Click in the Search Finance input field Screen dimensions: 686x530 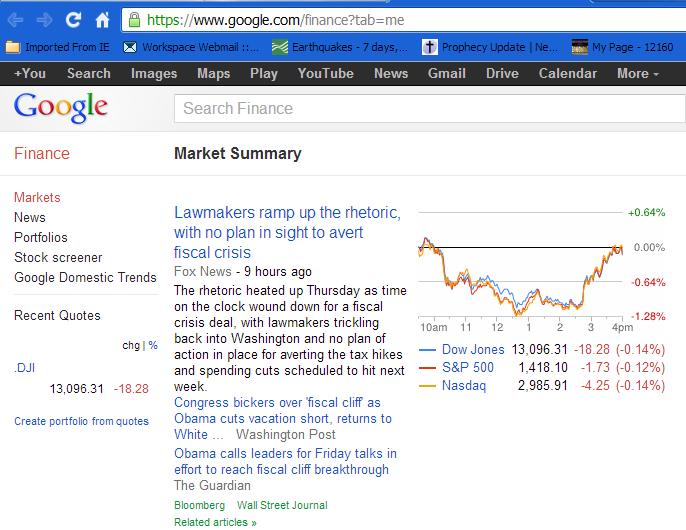point(429,109)
